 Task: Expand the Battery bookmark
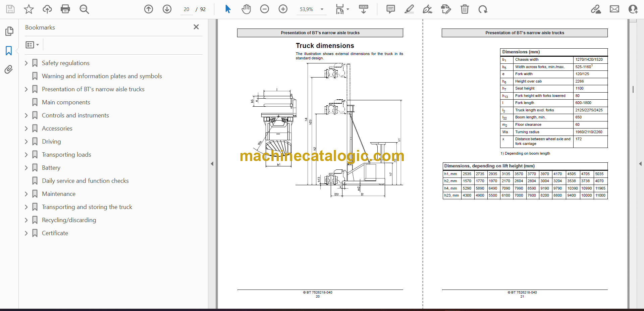(x=26, y=168)
